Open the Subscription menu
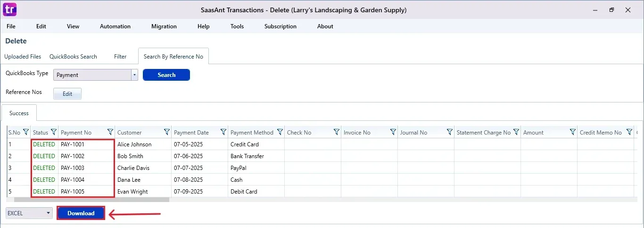 (x=281, y=26)
